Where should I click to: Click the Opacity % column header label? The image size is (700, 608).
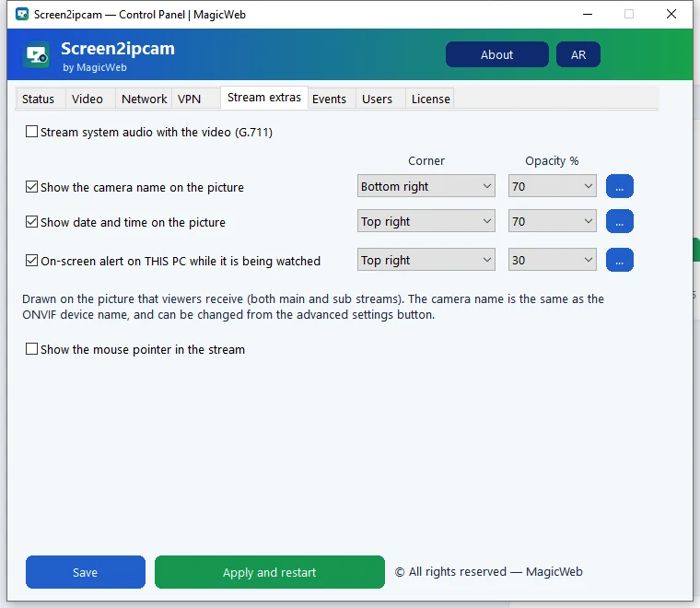point(552,160)
